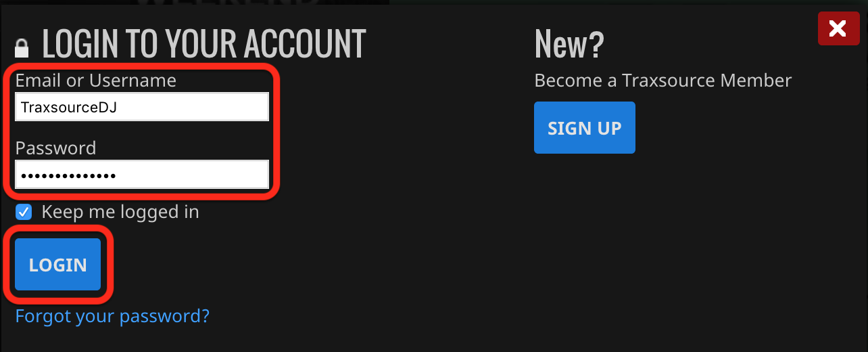Select the red highlighted LOGIN button area
Viewport: 868px width, 352px height.
[x=58, y=264]
